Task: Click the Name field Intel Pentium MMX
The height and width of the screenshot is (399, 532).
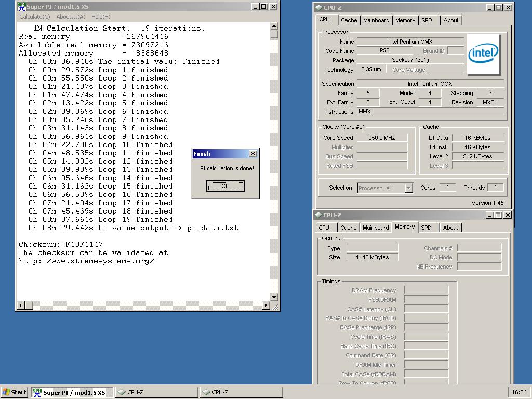Action: (410, 42)
